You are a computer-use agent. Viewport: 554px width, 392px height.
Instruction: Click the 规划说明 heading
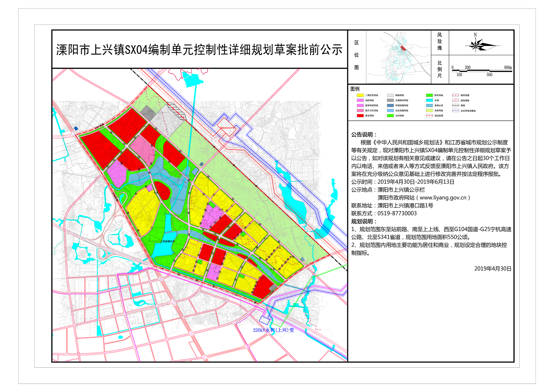pos(364,222)
